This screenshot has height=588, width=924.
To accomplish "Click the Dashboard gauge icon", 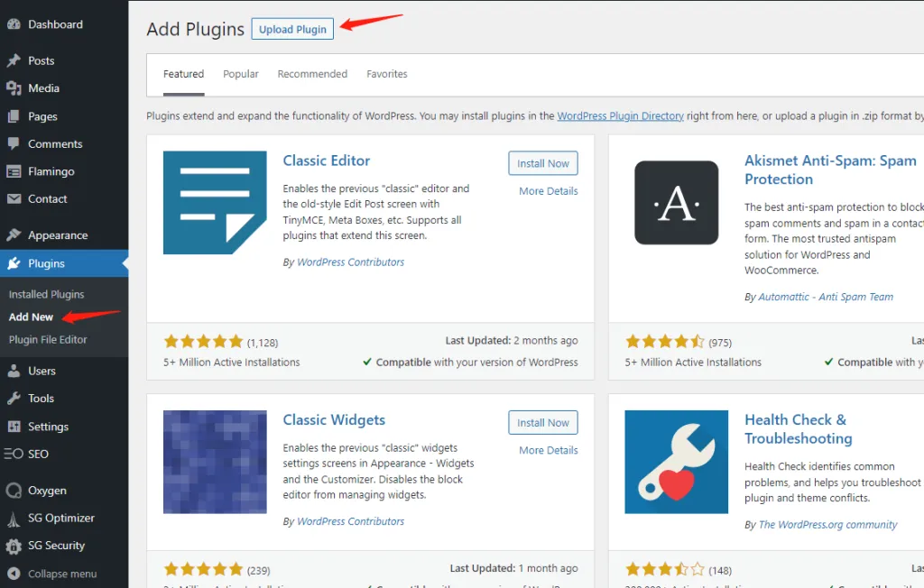I will 14,24.
